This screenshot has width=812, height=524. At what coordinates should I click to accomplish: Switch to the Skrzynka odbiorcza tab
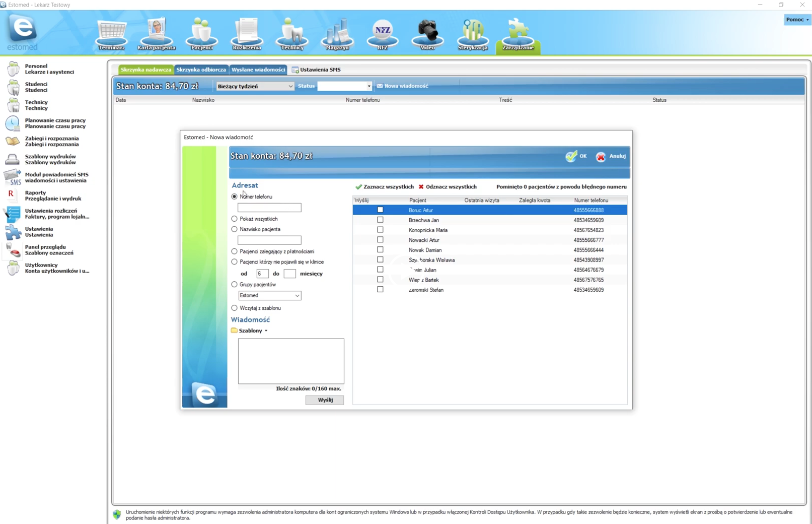pyautogui.click(x=201, y=70)
